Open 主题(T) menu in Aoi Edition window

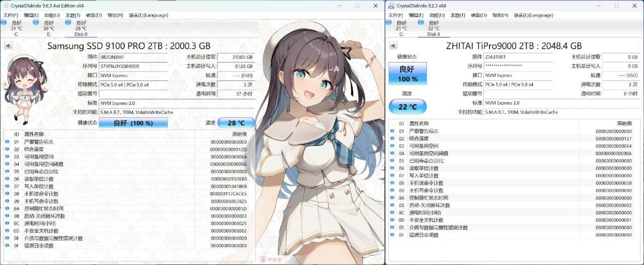click(73, 15)
